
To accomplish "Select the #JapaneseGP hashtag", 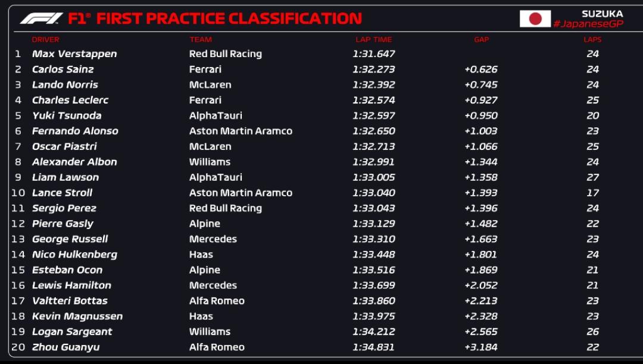I will coord(588,24).
